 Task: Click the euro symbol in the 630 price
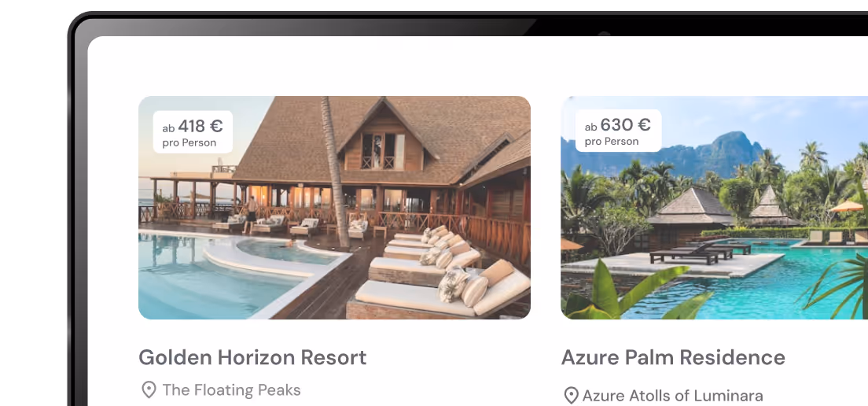[644, 124]
